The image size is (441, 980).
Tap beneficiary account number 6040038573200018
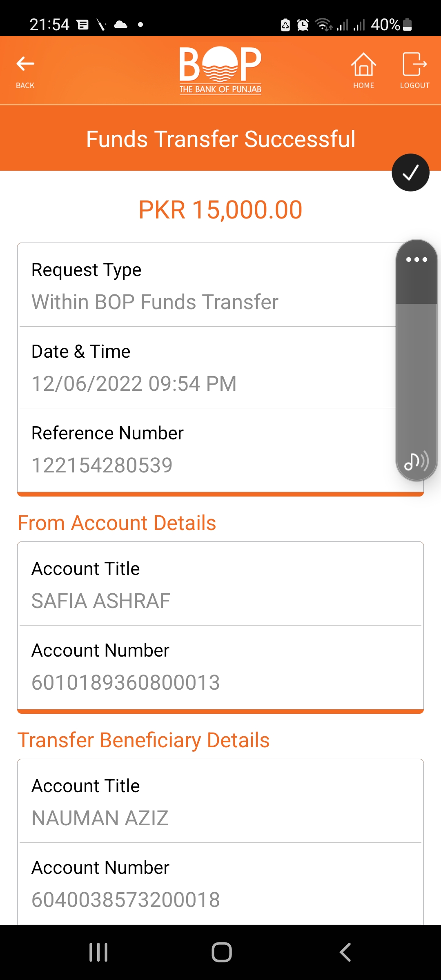point(126,900)
